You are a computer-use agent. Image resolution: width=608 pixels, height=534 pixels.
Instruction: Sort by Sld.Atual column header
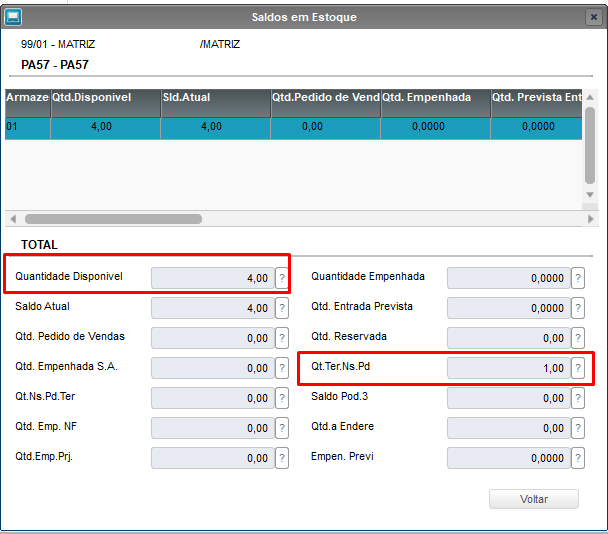[x=216, y=103]
